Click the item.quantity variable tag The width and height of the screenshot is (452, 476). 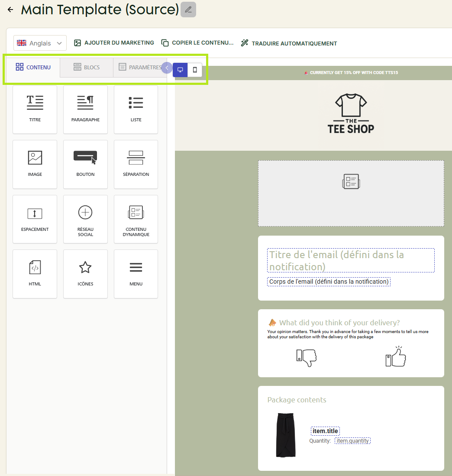tap(352, 441)
